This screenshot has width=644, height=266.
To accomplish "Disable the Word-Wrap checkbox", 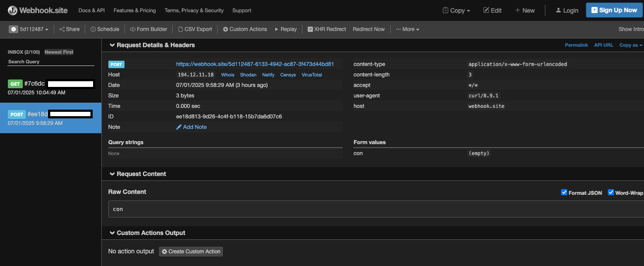I will point(611,193).
